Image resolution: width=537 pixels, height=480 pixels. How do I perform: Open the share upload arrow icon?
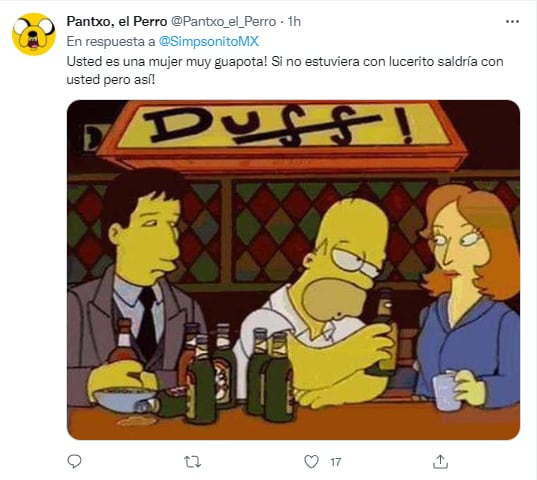(440, 462)
